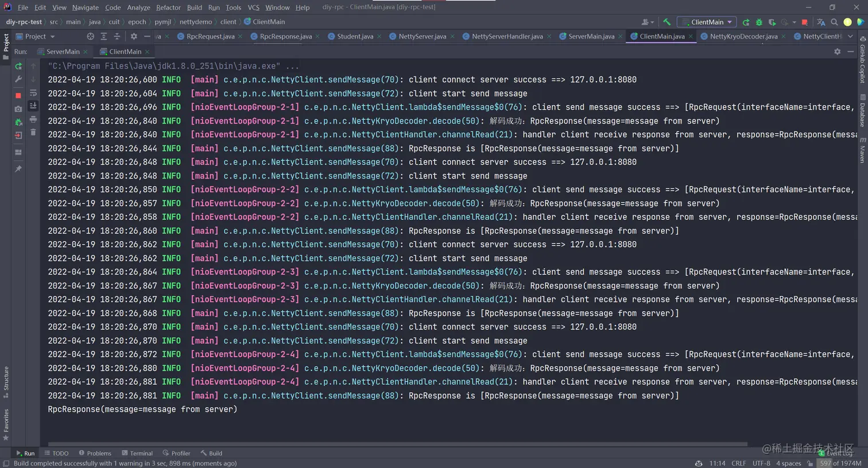Build project with the green hammer
Viewport: 868px width, 468px height.
tap(666, 22)
